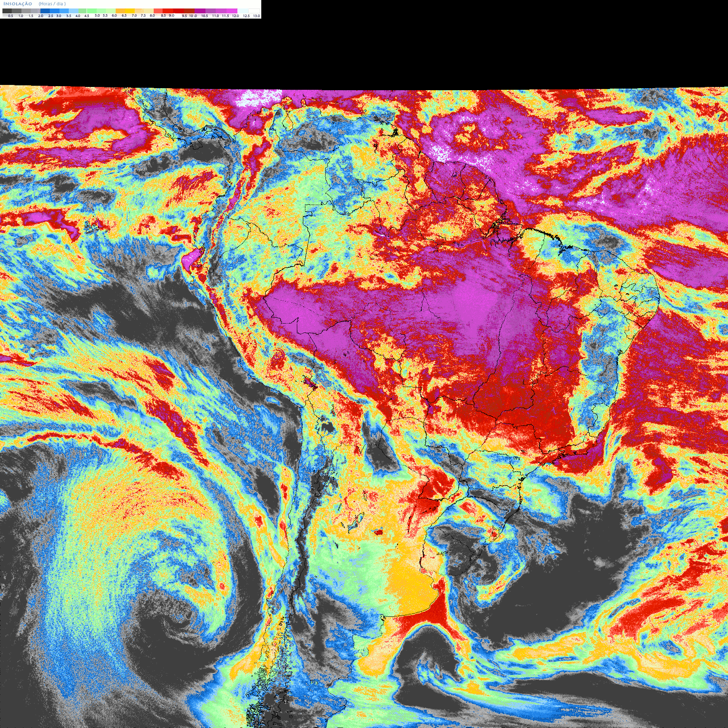Select the dark blue legend swatch for 2.5 hours
Screen dimensions: 728x728
tap(45, 11)
